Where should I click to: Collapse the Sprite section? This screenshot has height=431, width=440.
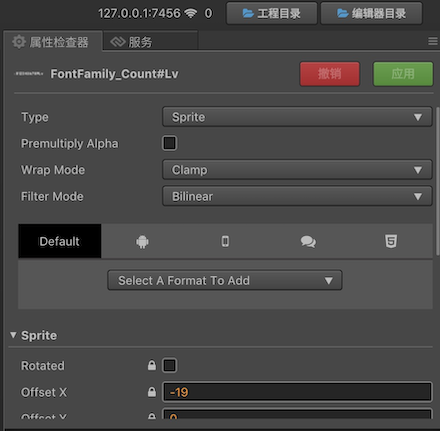point(13,335)
